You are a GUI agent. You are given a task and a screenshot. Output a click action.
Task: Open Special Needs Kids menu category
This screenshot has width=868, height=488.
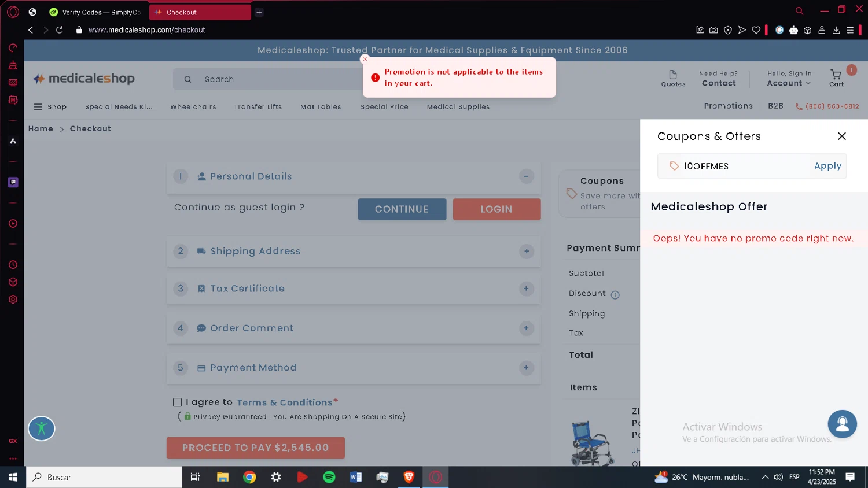(119, 107)
